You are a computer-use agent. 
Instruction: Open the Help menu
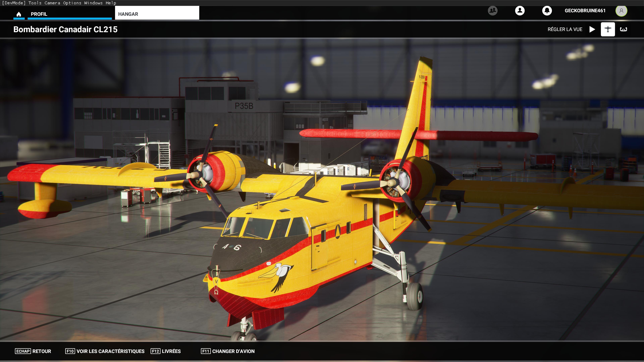[111, 3]
